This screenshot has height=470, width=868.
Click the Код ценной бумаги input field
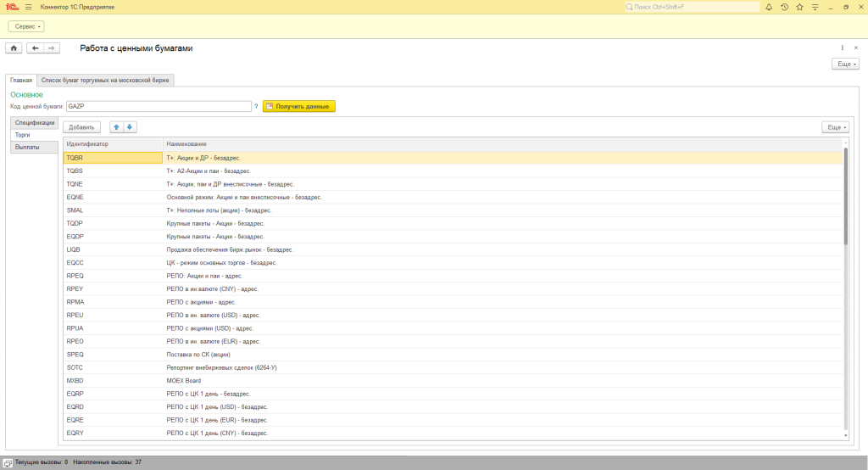(x=159, y=106)
